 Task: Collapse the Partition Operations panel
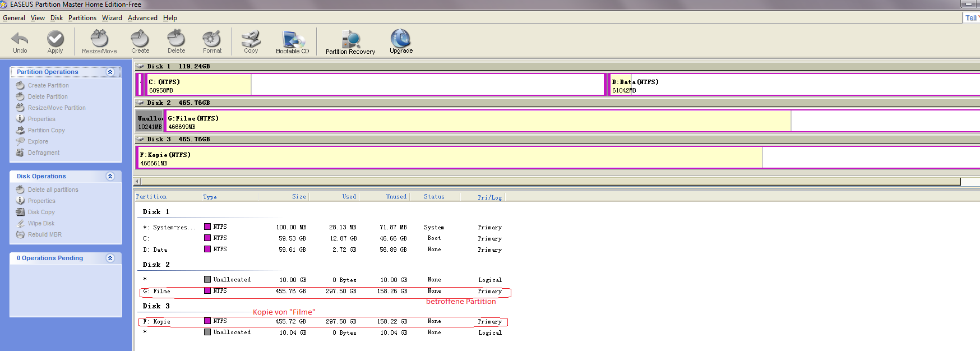110,72
